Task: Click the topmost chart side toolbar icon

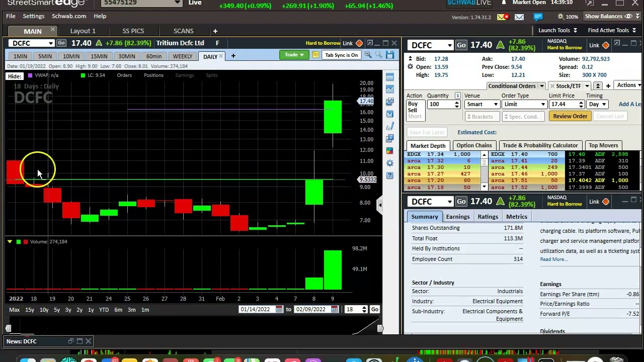Action: point(390,76)
